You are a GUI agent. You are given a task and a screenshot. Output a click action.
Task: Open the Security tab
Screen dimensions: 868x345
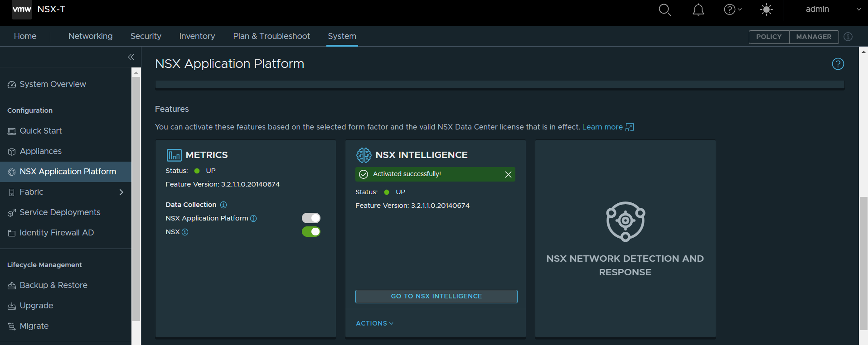tap(146, 36)
